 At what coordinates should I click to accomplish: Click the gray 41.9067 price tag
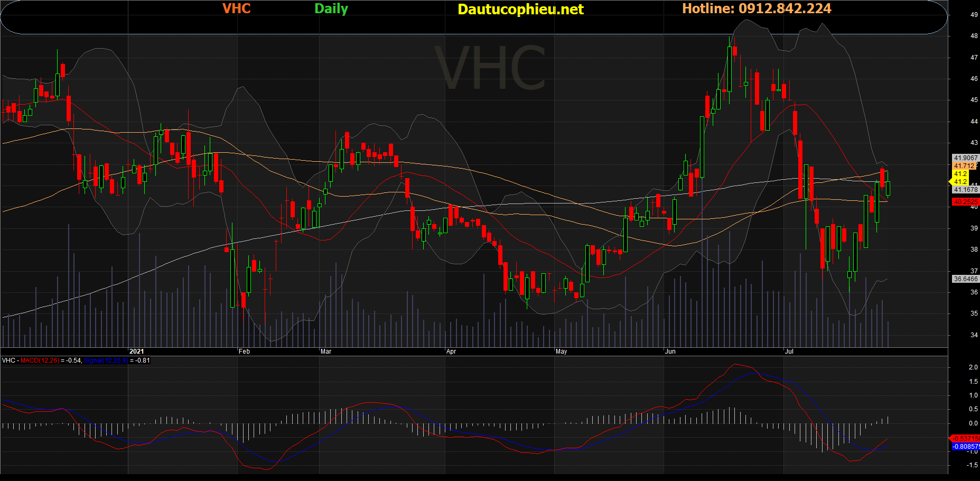pos(965,158)
